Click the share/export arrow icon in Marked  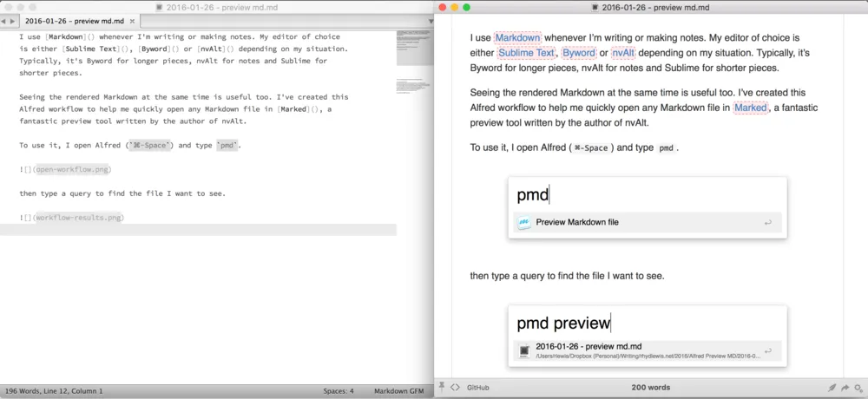[845, 388]
